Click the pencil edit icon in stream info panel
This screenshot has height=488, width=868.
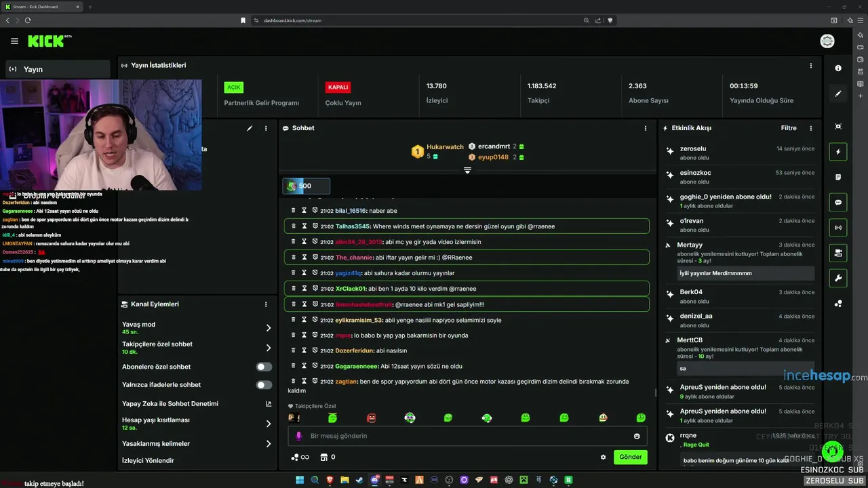coord(250,128)
